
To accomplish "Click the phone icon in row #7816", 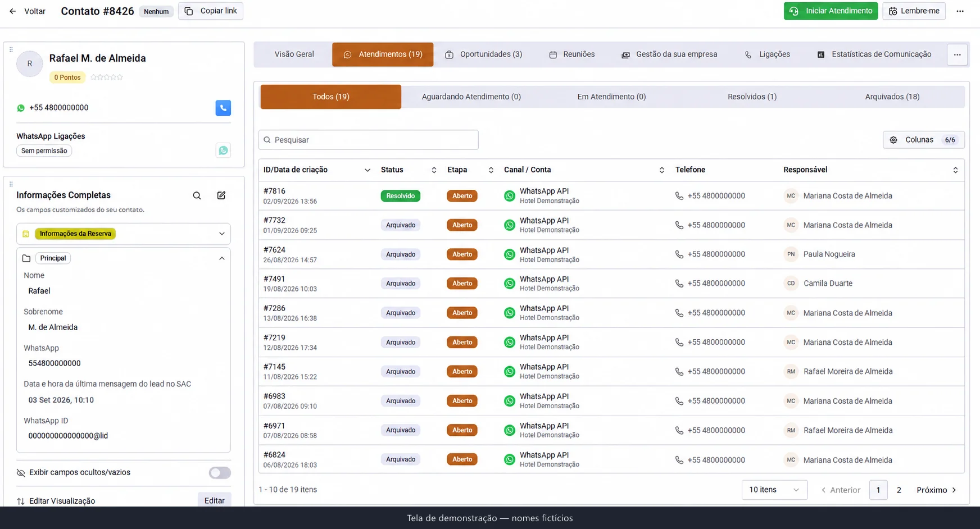I will [679, 196].
